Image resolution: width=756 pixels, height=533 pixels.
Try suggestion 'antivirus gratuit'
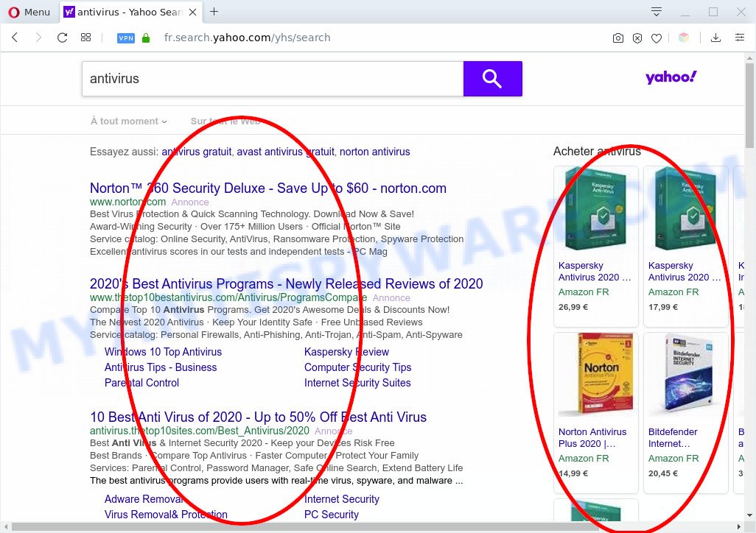tap(197, 152)
